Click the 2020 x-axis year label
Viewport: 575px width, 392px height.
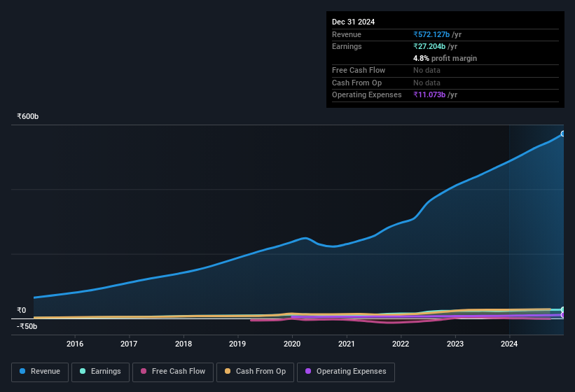click(292, 344)
